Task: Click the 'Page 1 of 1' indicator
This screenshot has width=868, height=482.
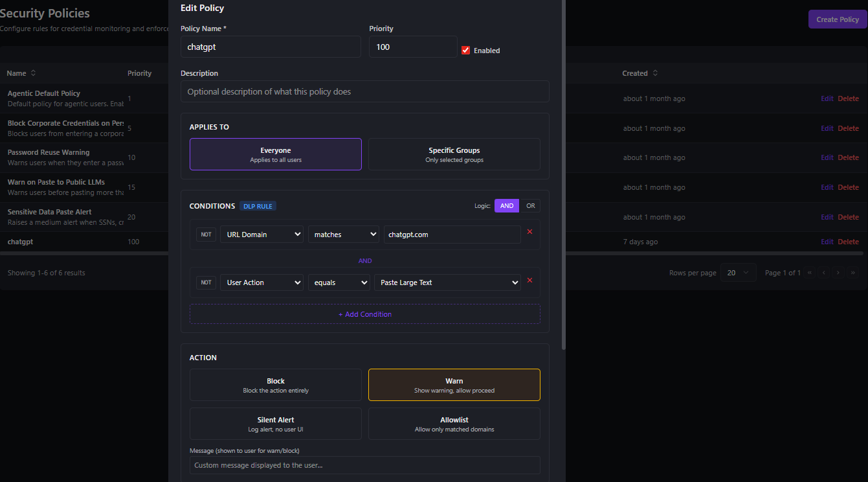Action: click(783, 273)
